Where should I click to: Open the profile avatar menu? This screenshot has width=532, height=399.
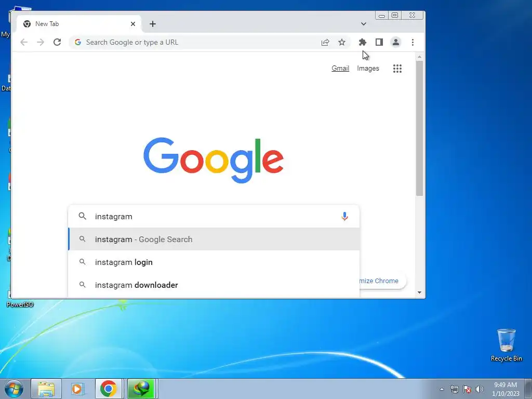pos(395,42)
